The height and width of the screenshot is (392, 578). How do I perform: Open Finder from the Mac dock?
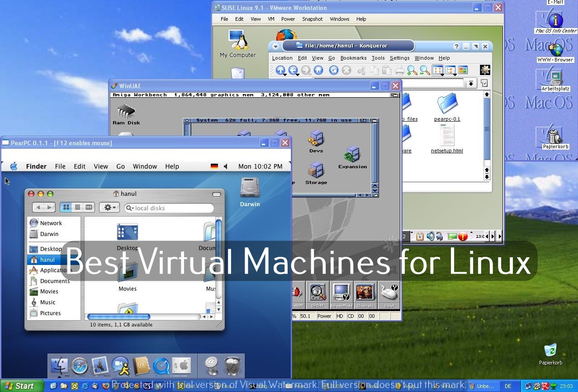60,366
